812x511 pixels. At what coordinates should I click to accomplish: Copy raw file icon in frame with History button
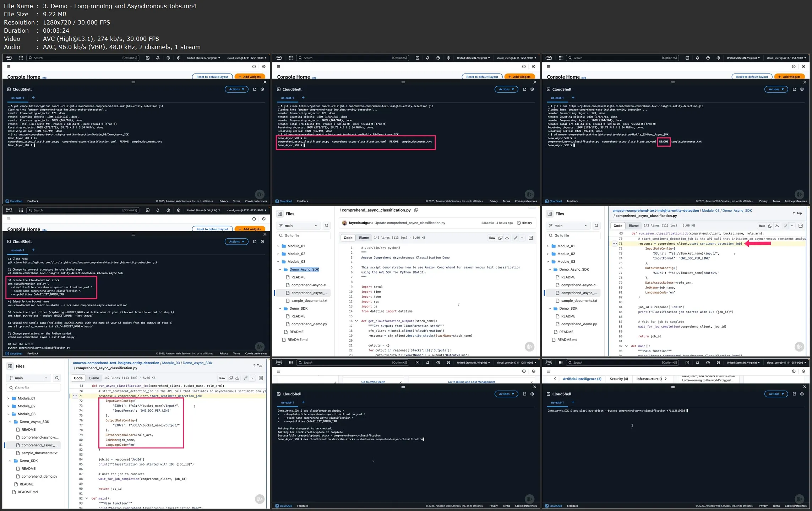tap(500, 238)
